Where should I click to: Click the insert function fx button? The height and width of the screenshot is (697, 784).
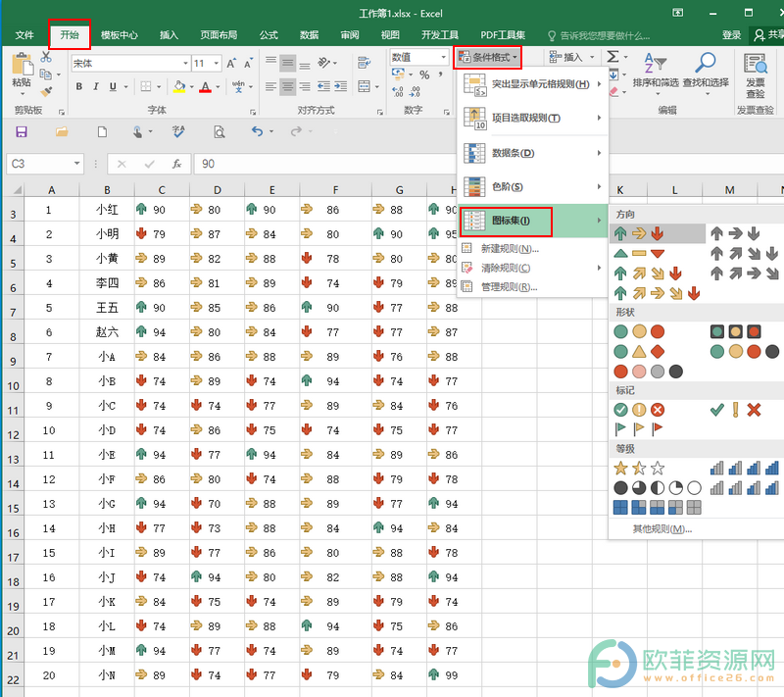point(176,164)
